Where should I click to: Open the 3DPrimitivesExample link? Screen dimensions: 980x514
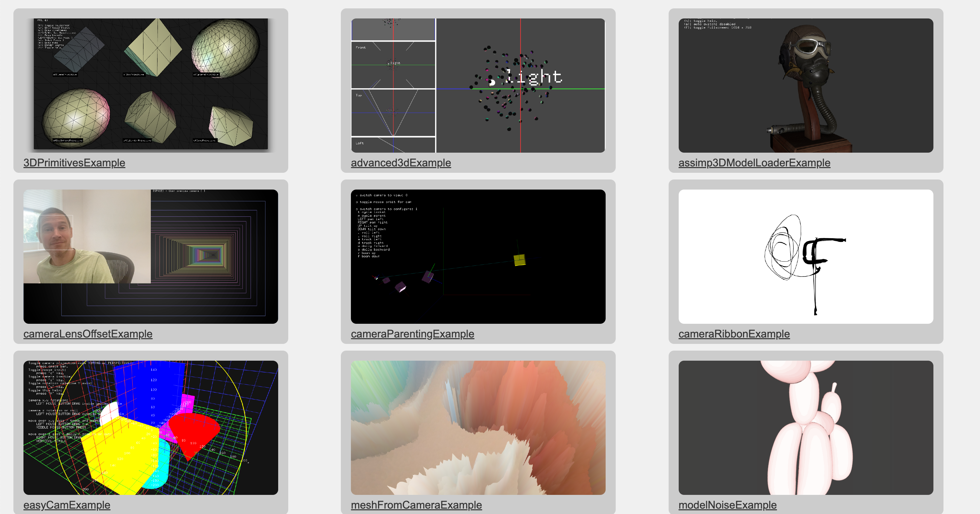(74, 163)
